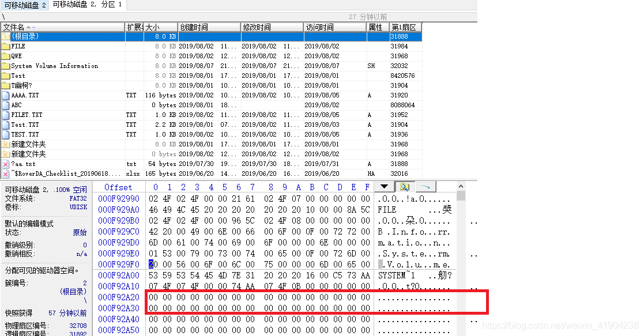Viewport: 644px width, 336px height.
Task: Sort by the 访问时间 column header
Action: click(335, 27)
